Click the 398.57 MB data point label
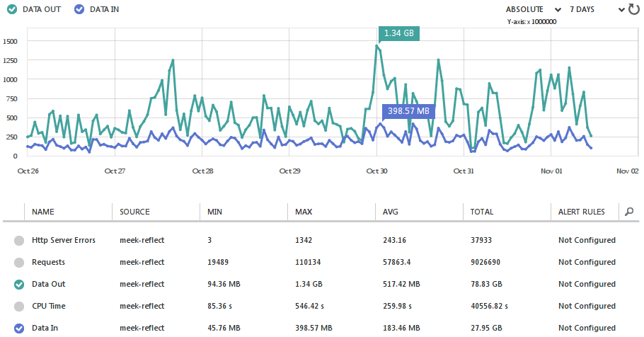The height and width of the screenshot is (337, 644). point(408,111)
